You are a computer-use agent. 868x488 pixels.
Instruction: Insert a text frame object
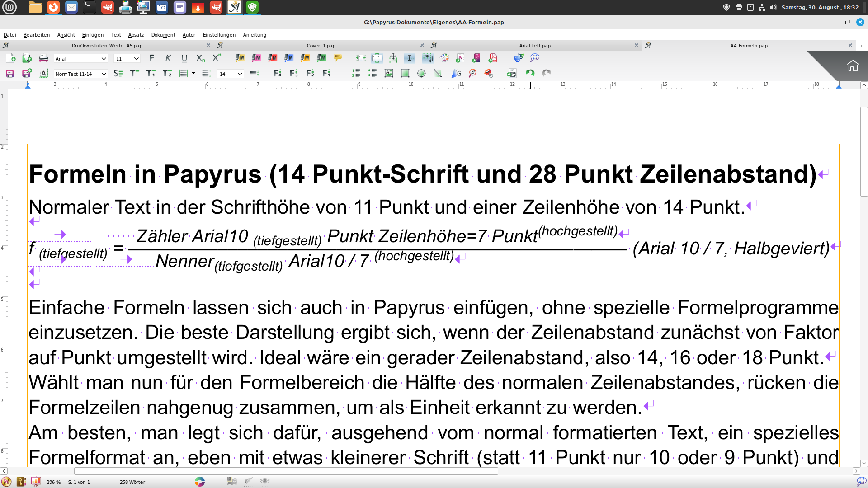(389, 73)
